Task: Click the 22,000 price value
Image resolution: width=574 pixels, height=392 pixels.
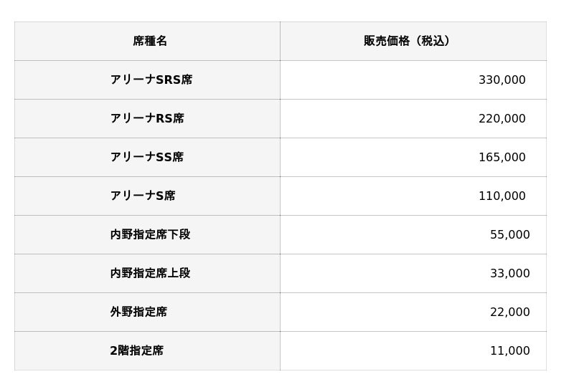Action: 509,312
